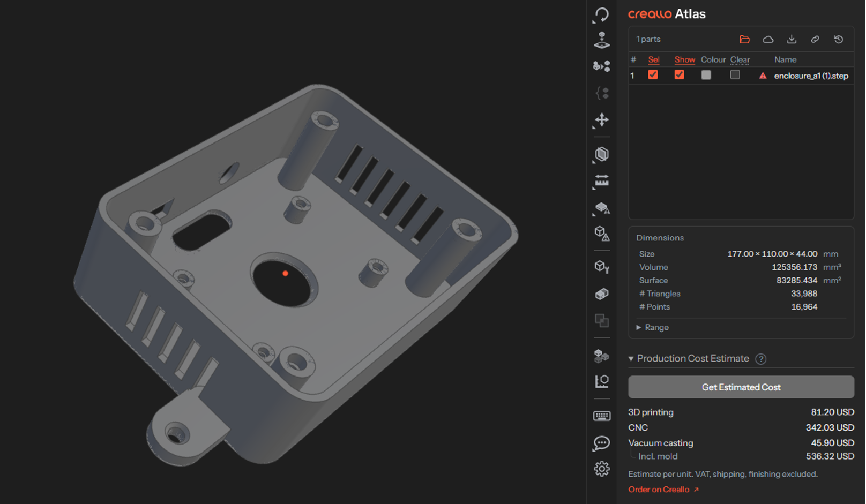Click the surface warning analysis icon
Viewport: 866px width, 504px height.
click(602, 208)
